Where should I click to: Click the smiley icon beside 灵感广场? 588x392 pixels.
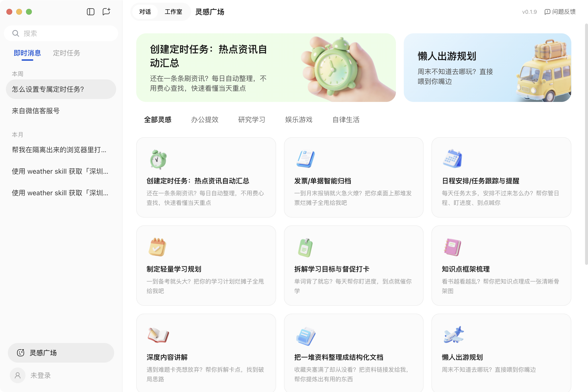(21, 353)
